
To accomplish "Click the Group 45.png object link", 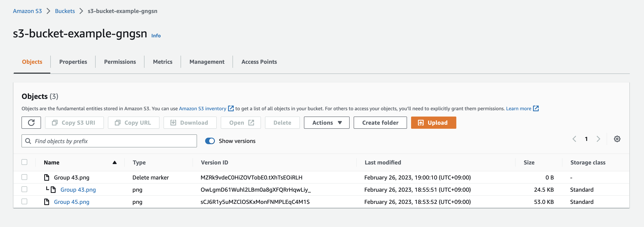I will click(71, 202).
